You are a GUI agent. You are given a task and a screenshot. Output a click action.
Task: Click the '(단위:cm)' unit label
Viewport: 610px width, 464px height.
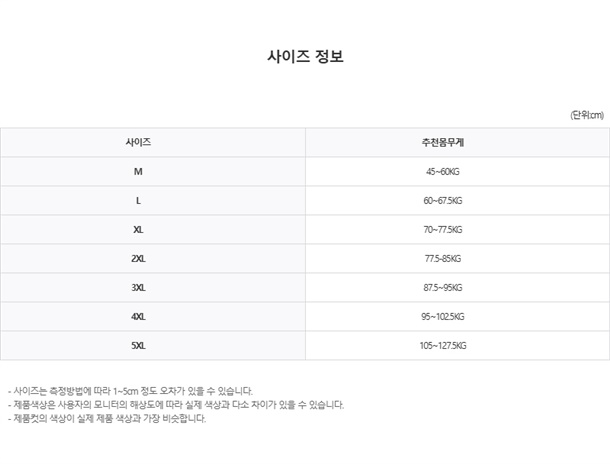pyautogui.click(x=587, y=115)
